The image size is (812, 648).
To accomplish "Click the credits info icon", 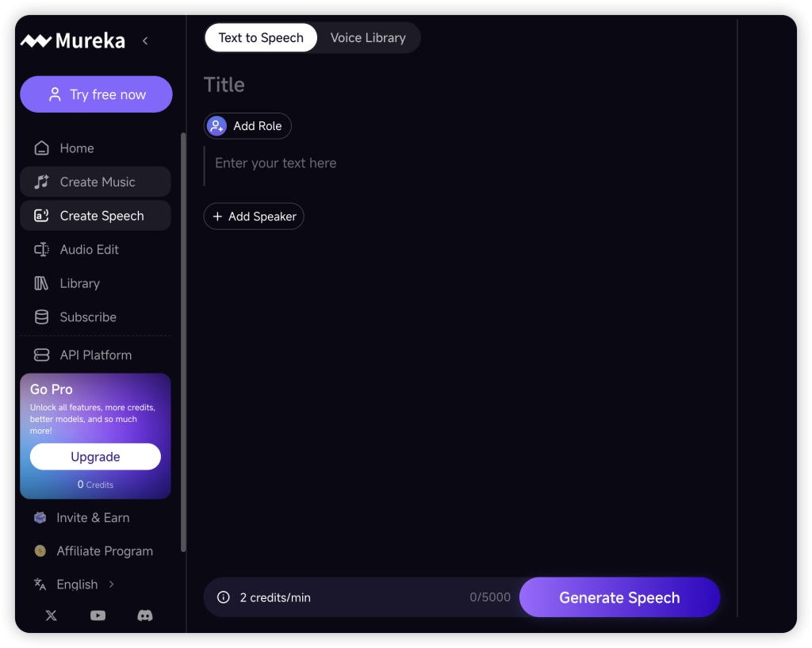I will (224, 597).
